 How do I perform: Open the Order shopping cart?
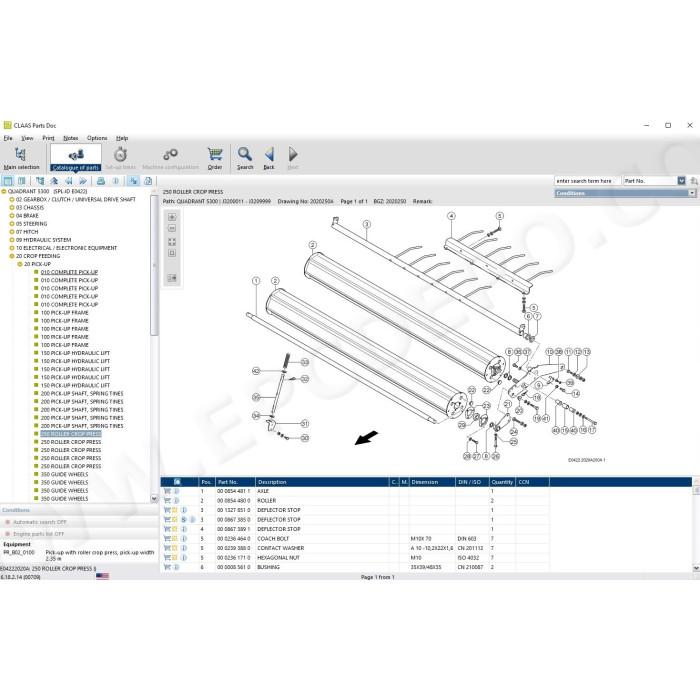click(x=215, y=159)
